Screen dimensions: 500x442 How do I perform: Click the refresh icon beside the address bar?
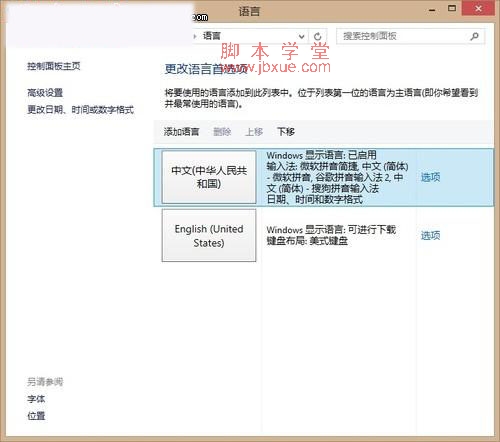[x=318, y=36]
